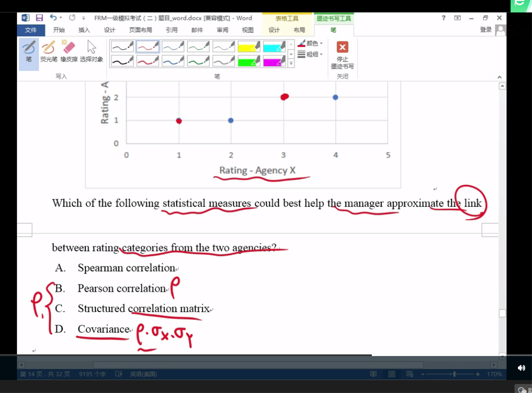Pick the yellow highlighter pen
The image size is (532, 393).
click(249, 46)
